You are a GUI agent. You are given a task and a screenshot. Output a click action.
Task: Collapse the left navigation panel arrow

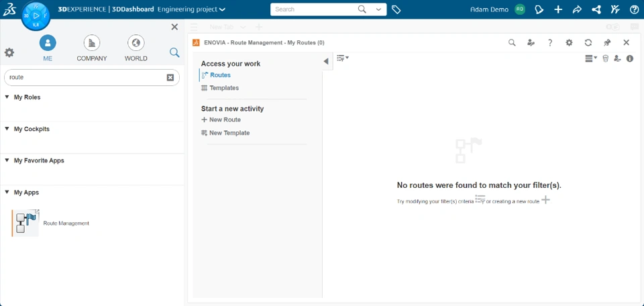pos(326,61)
